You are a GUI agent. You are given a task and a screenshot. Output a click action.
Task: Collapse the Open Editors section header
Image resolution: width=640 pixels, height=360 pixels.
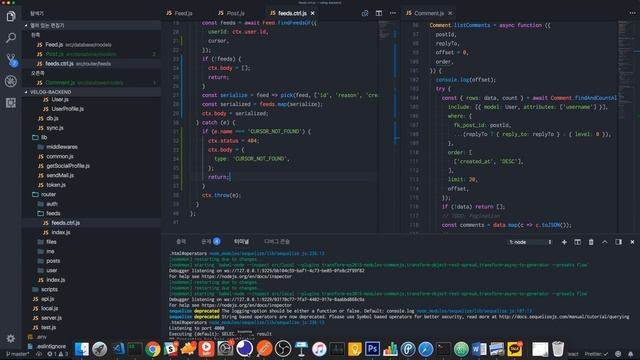coord(91,25)
